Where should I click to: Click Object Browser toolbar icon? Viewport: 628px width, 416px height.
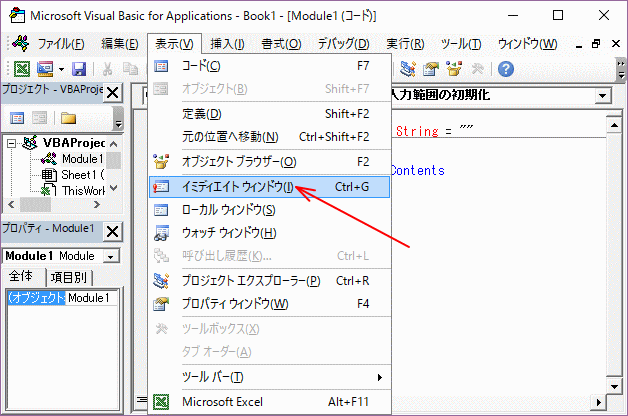(454, 69)
